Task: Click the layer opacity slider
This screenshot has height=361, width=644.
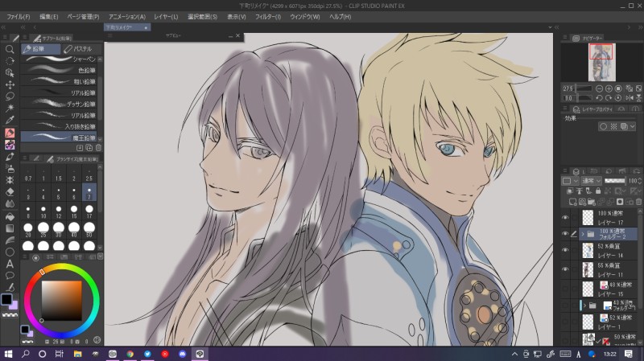Action: 615,180
